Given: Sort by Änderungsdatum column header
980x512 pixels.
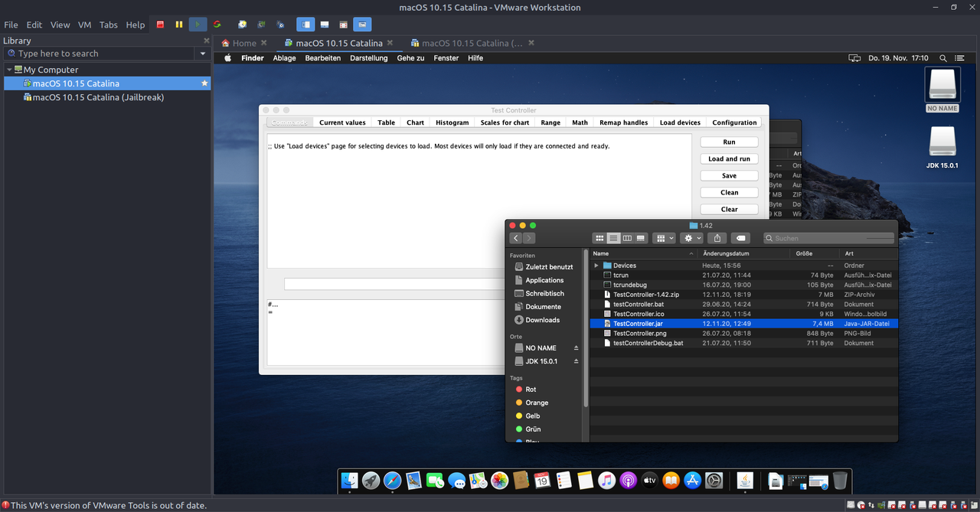Looking at the screenshot, I should pyautogui.click(x=744, y=253).
